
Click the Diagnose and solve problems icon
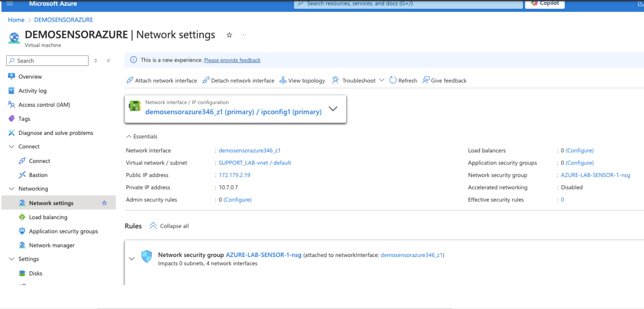tap(12, 133)
